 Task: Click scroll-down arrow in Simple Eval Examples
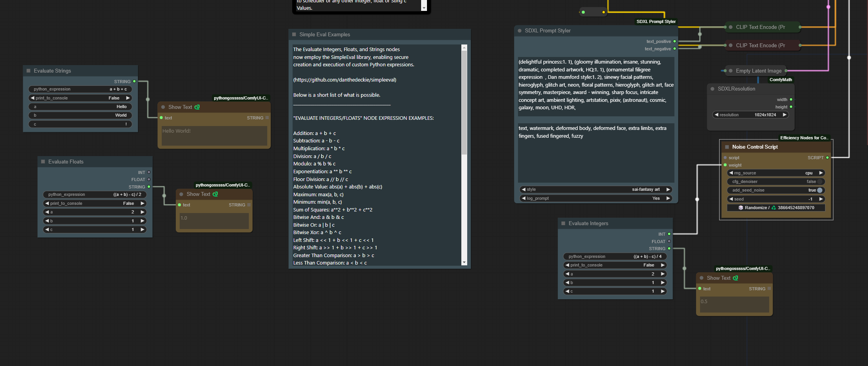click(x=464, y=263)
